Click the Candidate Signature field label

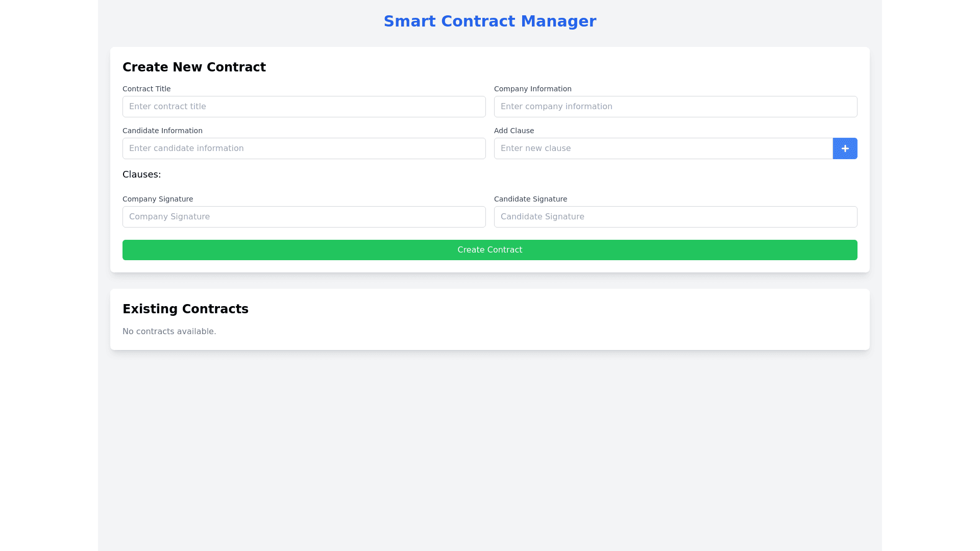point(530,199)
